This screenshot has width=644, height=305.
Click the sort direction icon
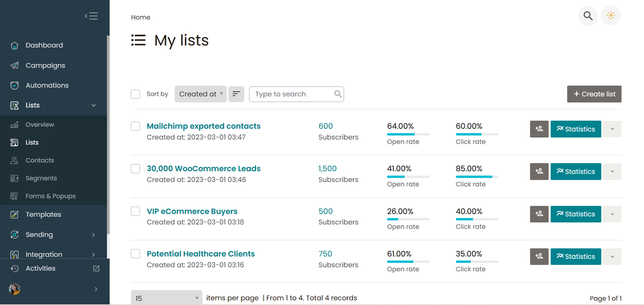(x=236, y=94)
